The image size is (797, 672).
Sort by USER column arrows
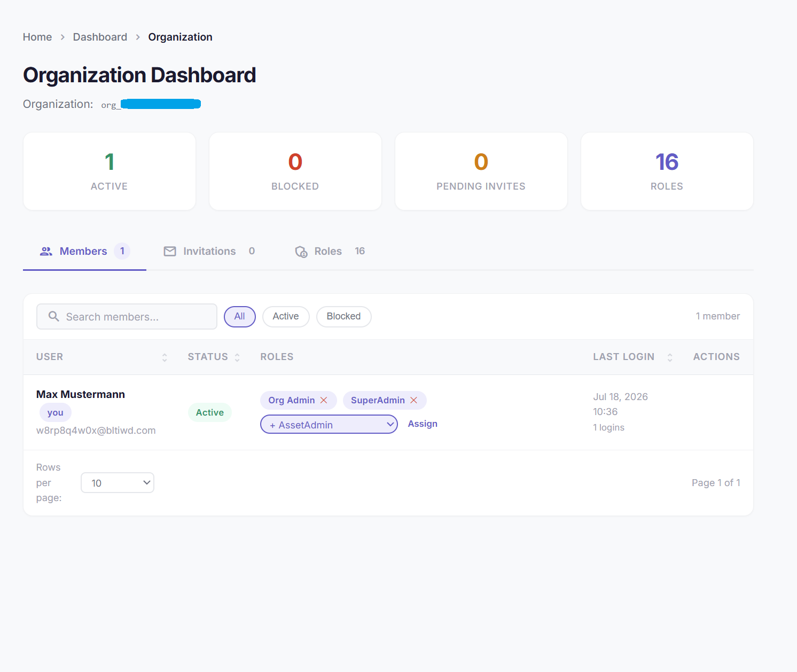[x=165, y=357]
